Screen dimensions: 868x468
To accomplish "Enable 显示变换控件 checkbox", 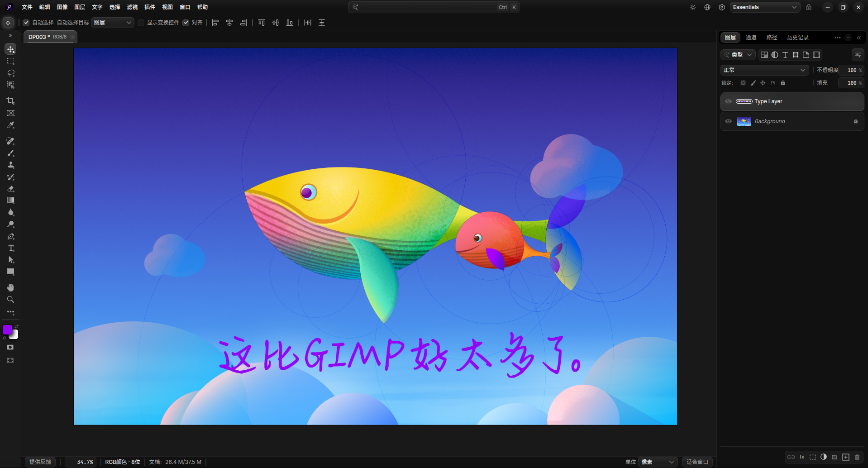I will pos(141,23).
